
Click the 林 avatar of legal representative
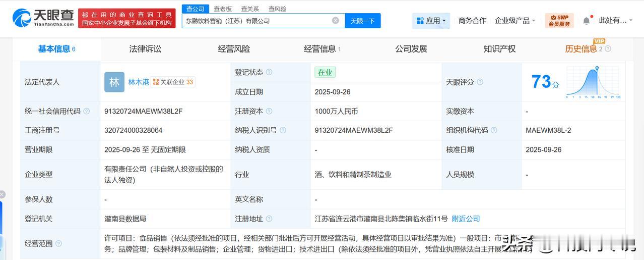click(114, 82)
